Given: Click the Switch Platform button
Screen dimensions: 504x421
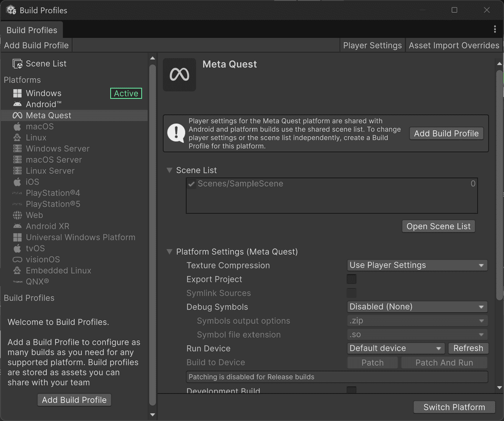Looking at the screenshot, I should pyautogui.click(x=454, y=407).
